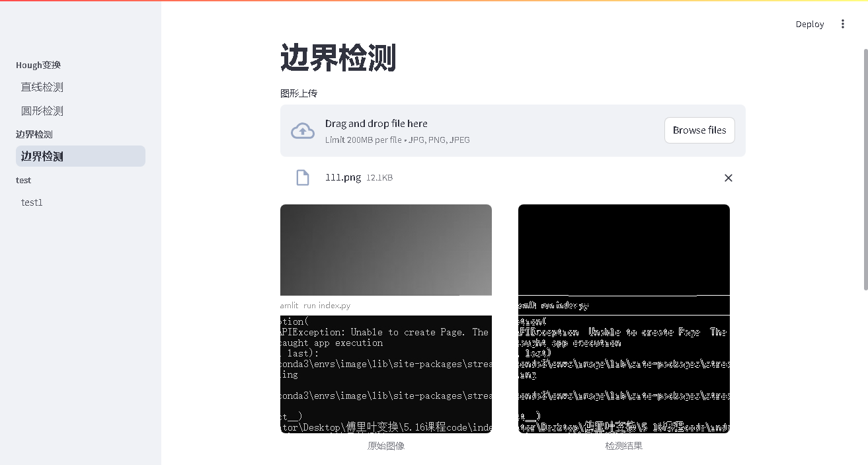
Task: Click the 边界检测 page heading
Action: pyautogui.click(x=338, y=58)
